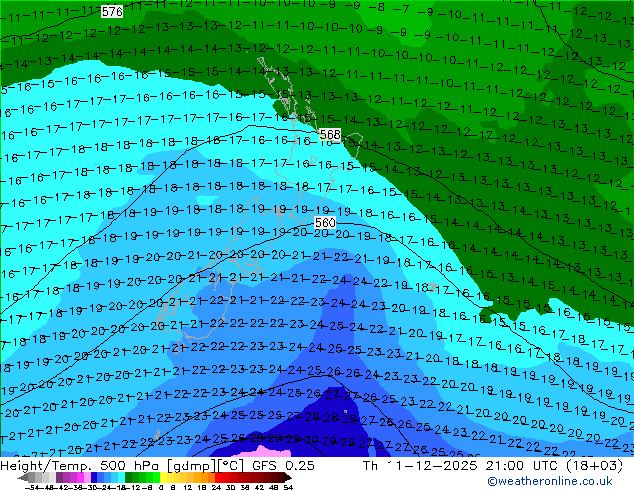Screen dimensions: 634x490
Task: Pick the cyan legend swatch near -18
Action: click(122, 478)
